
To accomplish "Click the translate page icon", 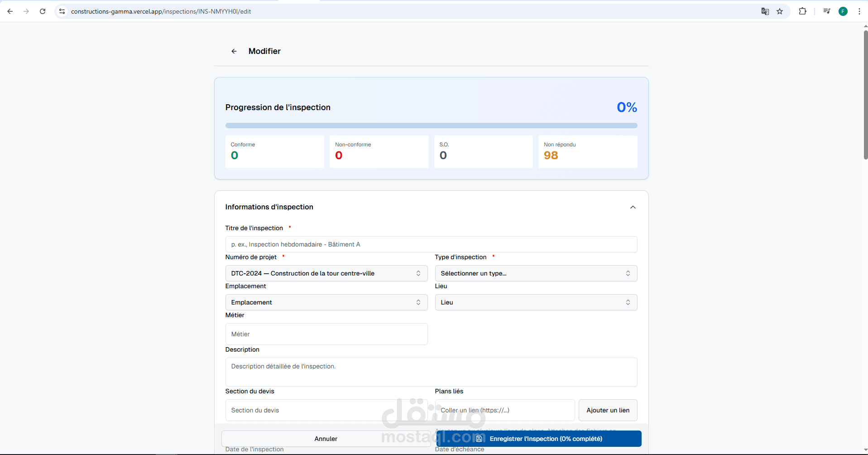I will [765, 11].
